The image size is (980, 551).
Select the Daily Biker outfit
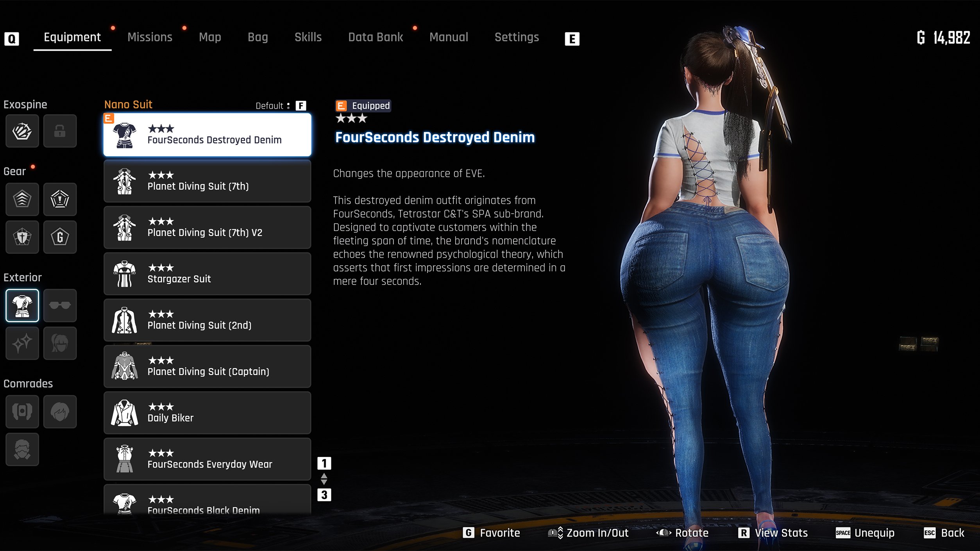207,413
